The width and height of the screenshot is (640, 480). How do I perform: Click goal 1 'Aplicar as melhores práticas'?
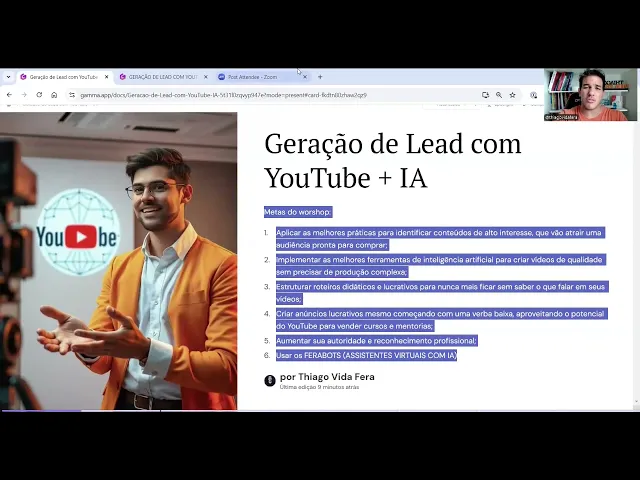click(x=440, y=239)
